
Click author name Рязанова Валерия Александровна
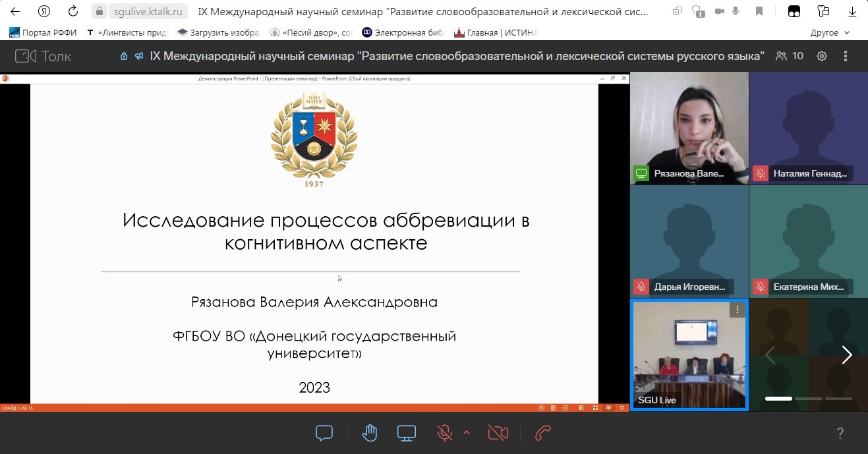(314, 302)
